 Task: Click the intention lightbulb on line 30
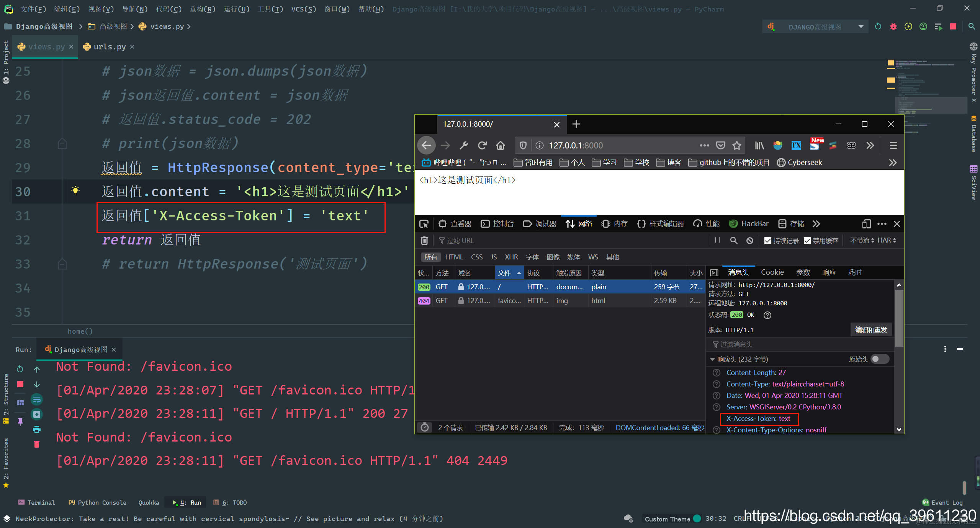[x=75, y=190]
